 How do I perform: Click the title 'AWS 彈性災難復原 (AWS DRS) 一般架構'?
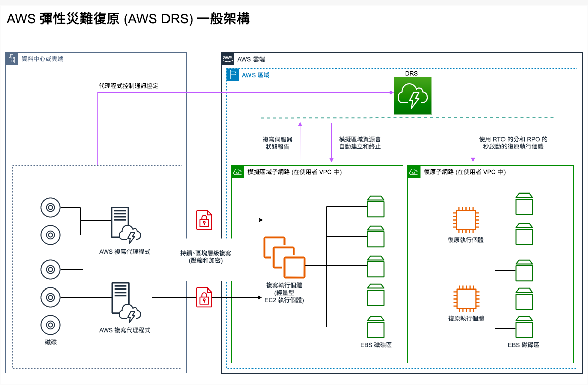click(x=128, y=19)
